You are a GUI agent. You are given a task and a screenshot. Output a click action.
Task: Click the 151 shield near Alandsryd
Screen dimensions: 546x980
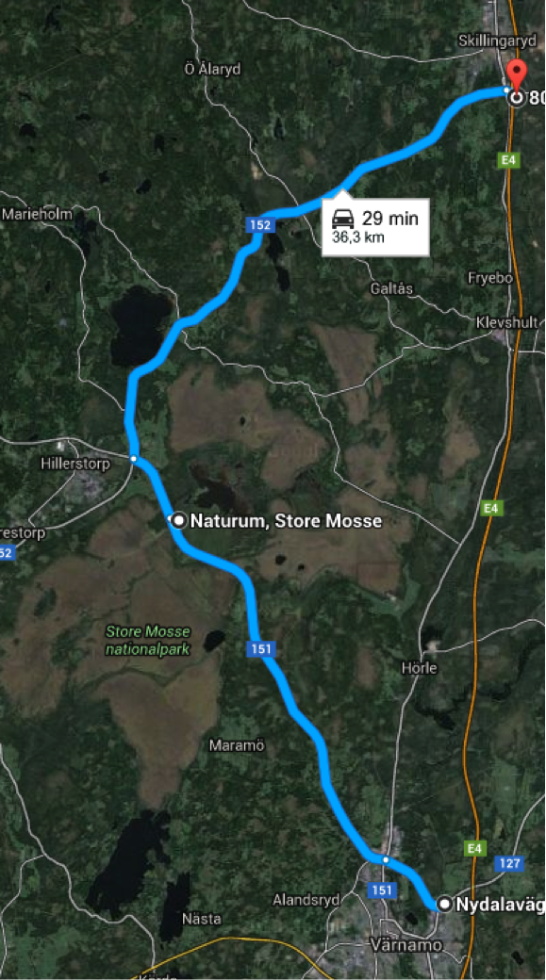pos(380,890)
